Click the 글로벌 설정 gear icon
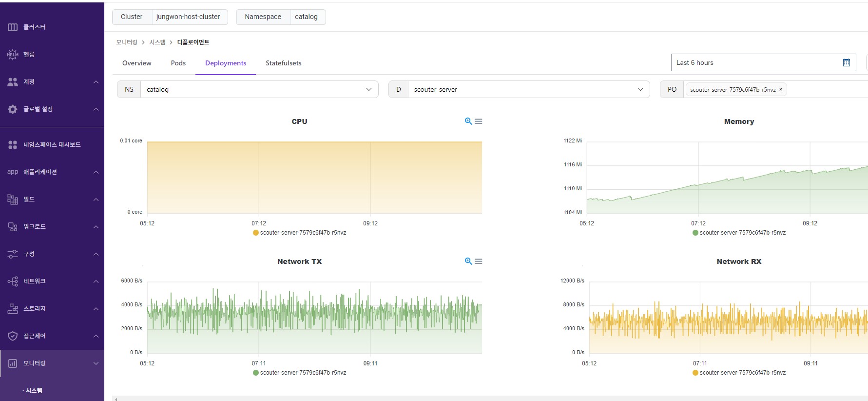The image size is (868, 401). coord(13,109)
